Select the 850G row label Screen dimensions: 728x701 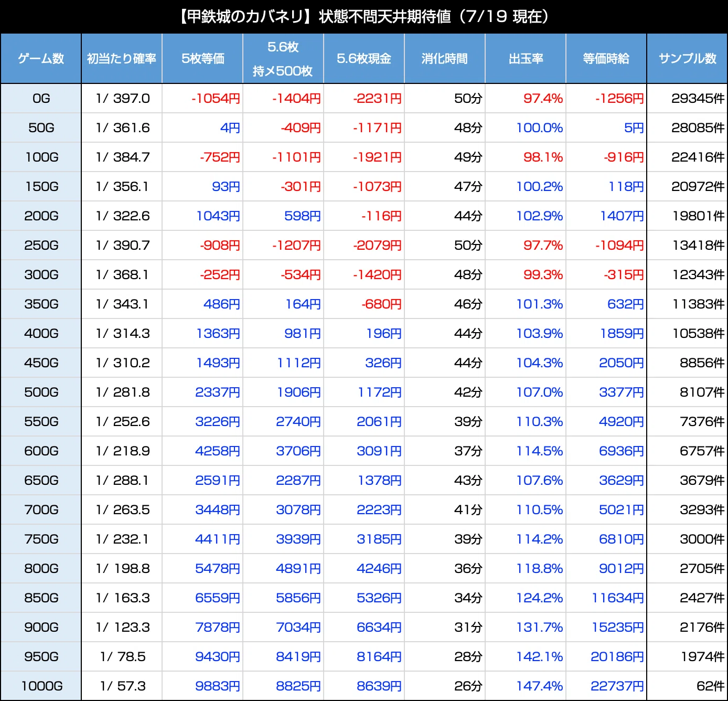[41, 598]
